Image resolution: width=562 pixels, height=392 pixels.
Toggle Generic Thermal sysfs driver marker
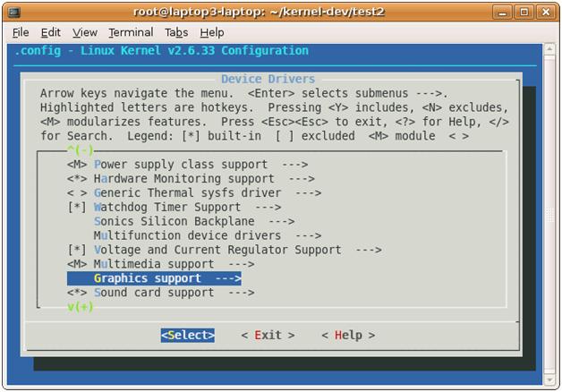click(77, 192)
